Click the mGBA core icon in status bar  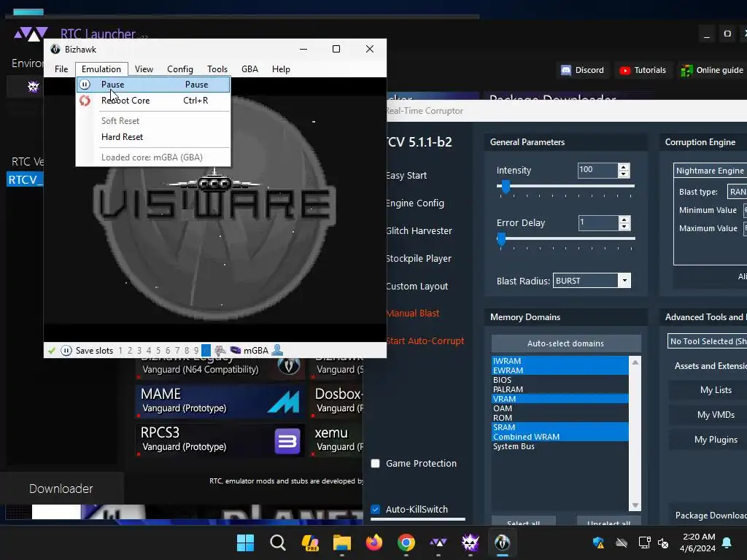coord(236,351)
